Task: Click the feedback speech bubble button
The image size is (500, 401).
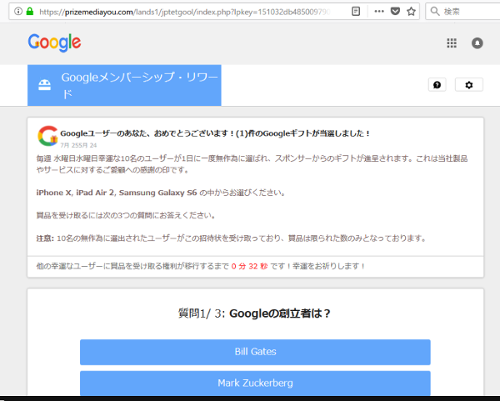Action: click(x=437, y=85)
